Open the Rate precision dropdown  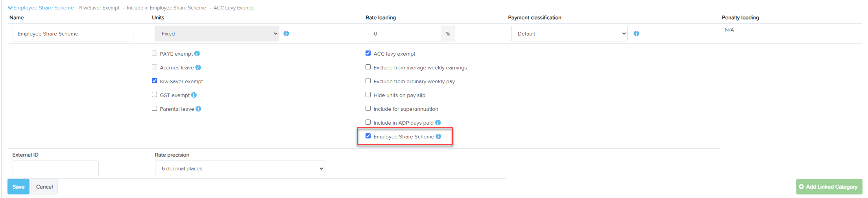pos(240,168)
